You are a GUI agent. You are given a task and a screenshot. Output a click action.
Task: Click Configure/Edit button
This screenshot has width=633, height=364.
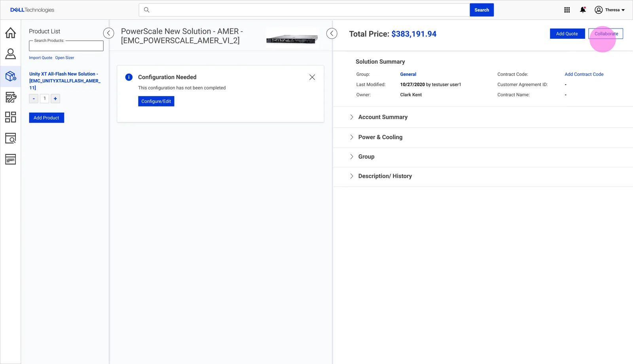click(156, 101)
